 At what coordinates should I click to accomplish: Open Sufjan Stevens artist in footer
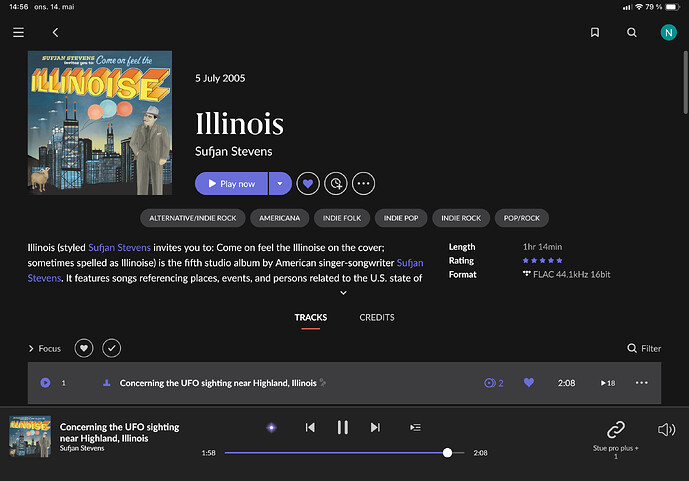point(82,448)
